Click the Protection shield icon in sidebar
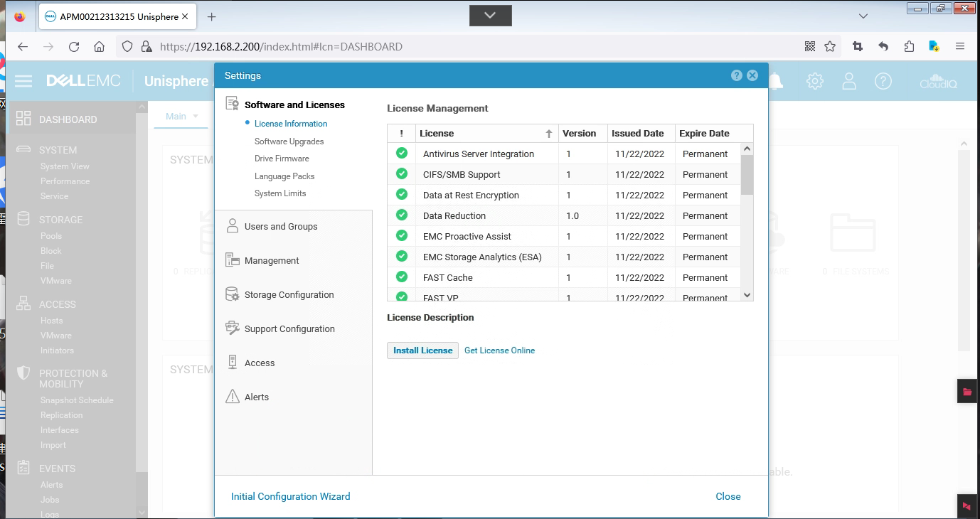 pos(23,373)
